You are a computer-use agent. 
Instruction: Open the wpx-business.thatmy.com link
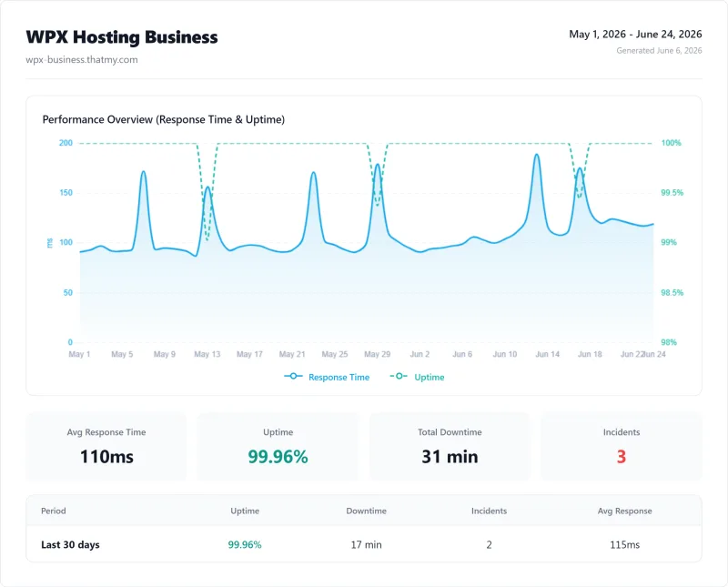pyautogui.click(x=82, y=59)
